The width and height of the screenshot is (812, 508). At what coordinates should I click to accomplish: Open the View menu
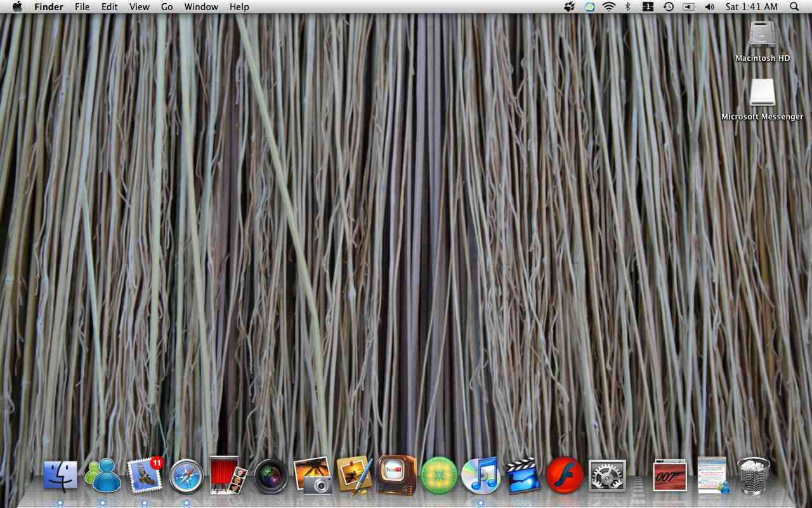140,7
